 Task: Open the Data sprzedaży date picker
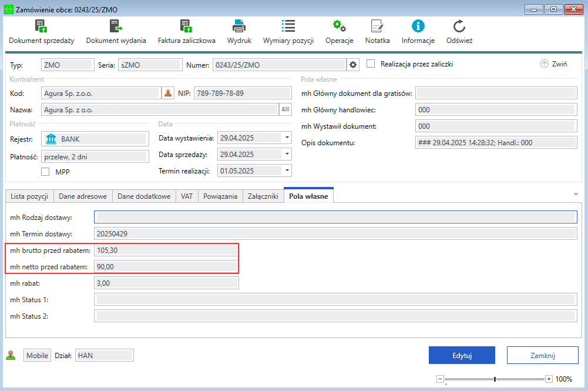(287, 155)
